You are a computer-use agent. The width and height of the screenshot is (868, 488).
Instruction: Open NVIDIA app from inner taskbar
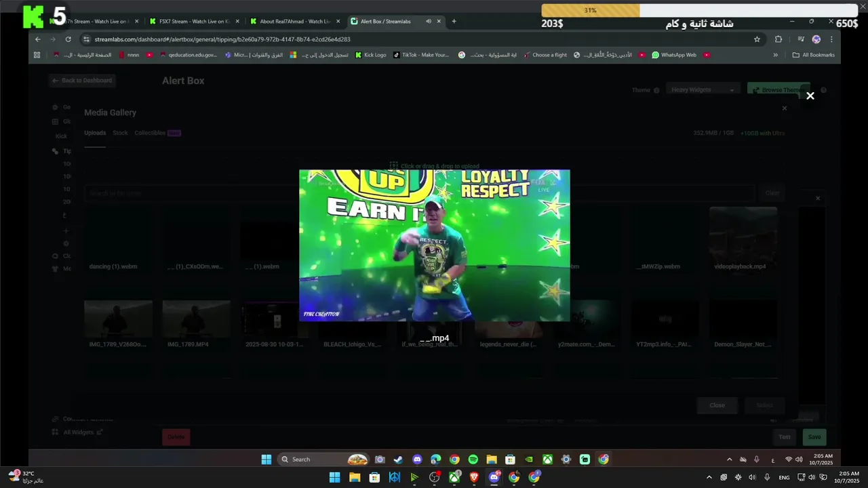pos(529,460)
